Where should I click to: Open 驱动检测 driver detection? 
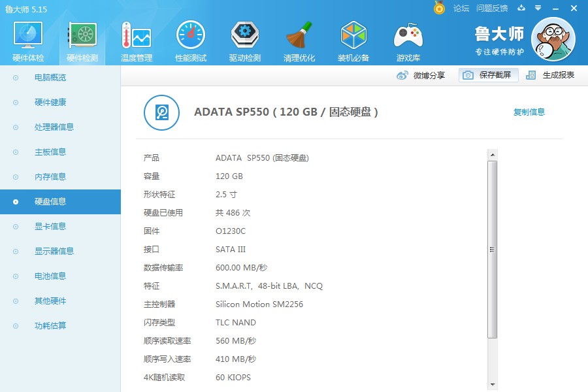click(x=245, y=41)
